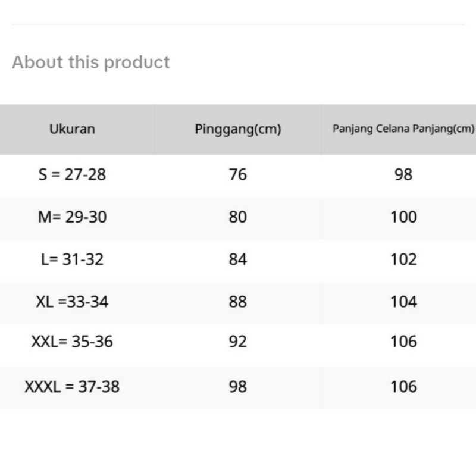Click the Ukuran column header
The height and width of the screenshot is (476, 476).
[x=72, y=129]
